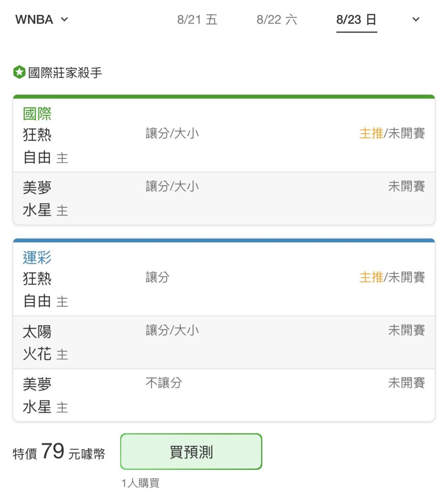Select 國際 美夢 vs 水星 matchup row
This screenshot has width=448, height=496.
[x=224, y=198]
